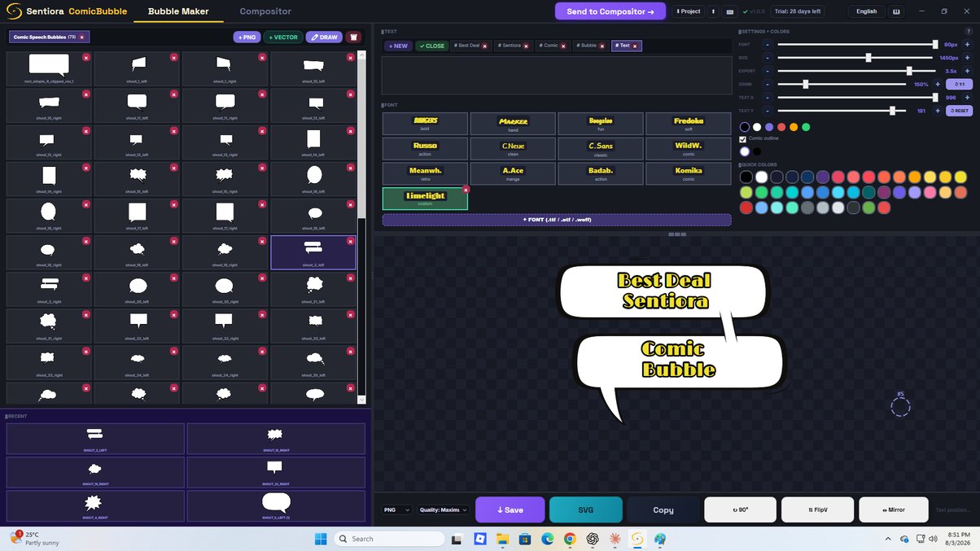The height and width of the screenshot is (551, 980).
Task: Click the Windows Start button
Action: [320, 539]
